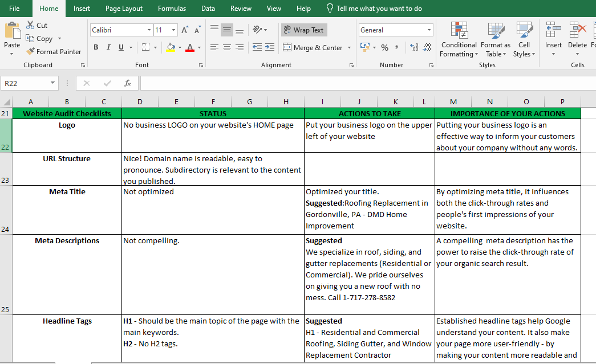
Task: Open the Calibri font name dropdown
Action: click(149, 30)
